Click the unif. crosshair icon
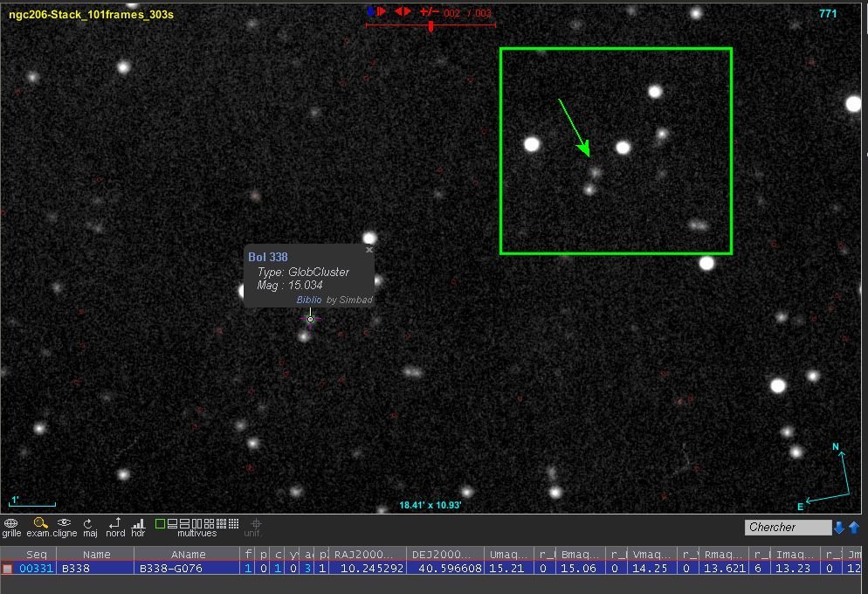The width and height of the screenshot is (868, 594). 255,523
